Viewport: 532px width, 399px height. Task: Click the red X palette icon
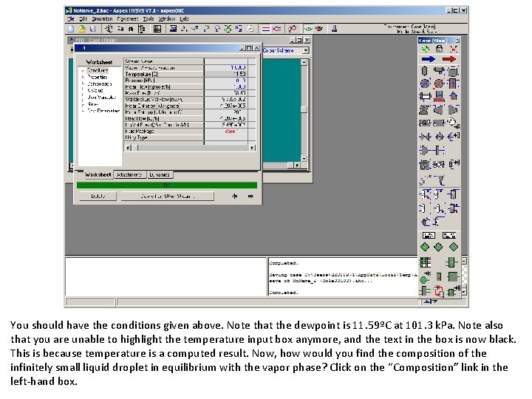click(453, 49)
